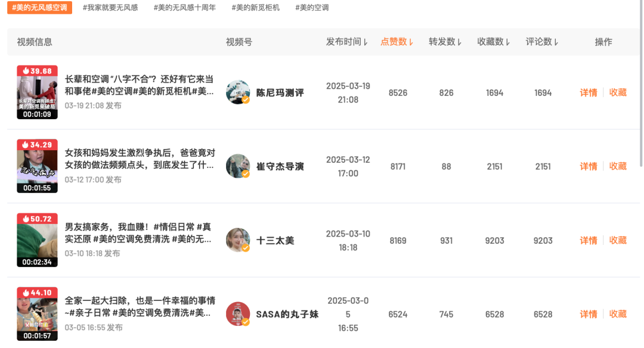The width and height of the screenshot is (644, 348).
Task: Sort videos by 点赞数
Action: [397, 42]
